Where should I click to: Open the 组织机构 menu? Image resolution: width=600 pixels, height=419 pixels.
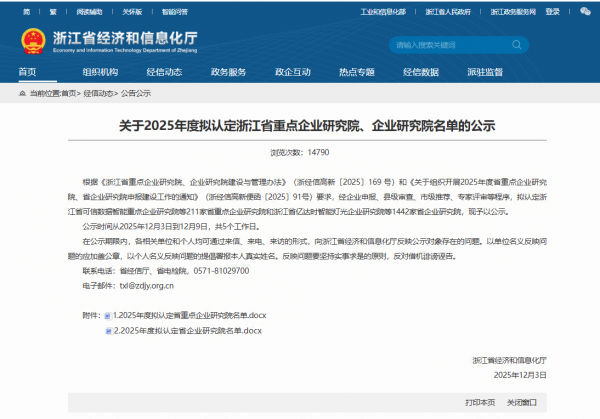point(100,73)
